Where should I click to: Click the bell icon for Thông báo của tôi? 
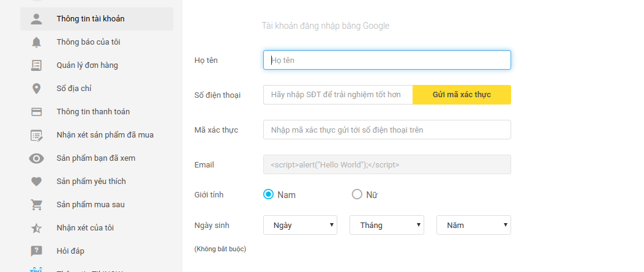click(x=37, y=42)
